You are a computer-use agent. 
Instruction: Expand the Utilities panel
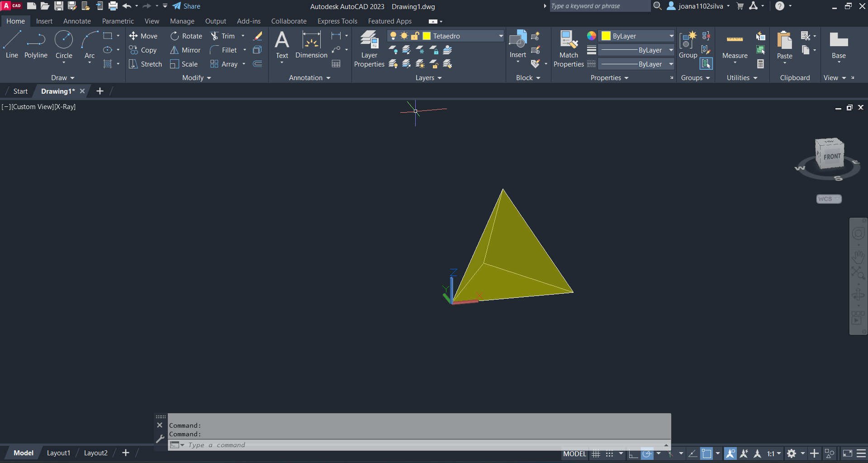click(742, 77)
